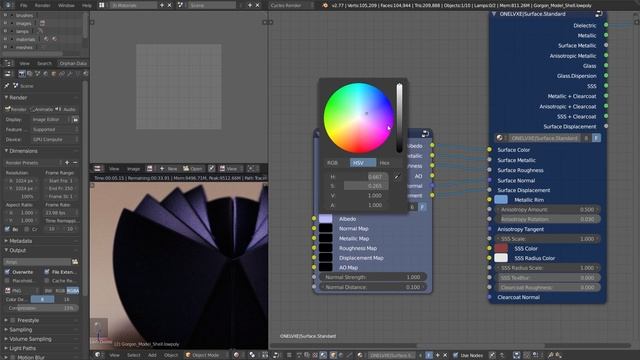Open the Window menu
The image size is (640, 360).
[x=66, y=5]
